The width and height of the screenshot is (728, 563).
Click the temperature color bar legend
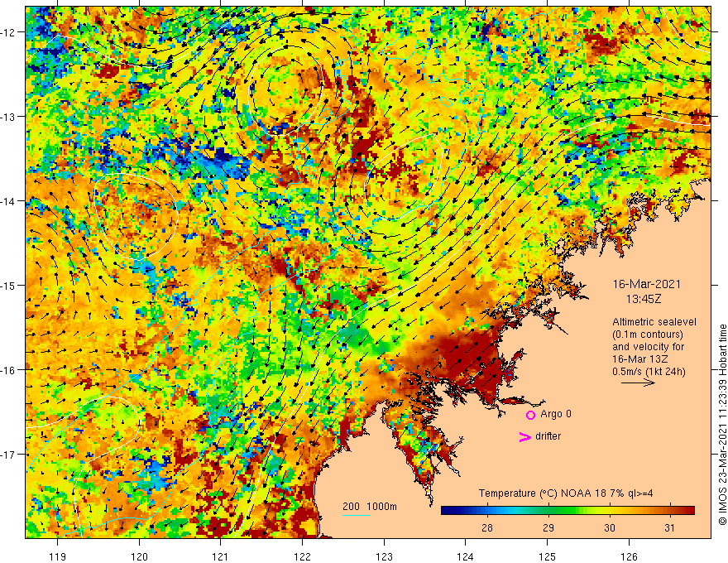pos(568,511)
